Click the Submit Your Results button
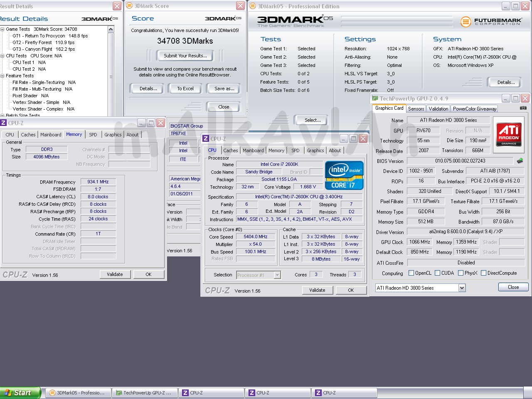This screenshot has width=532, height=399. click(185, 56)
